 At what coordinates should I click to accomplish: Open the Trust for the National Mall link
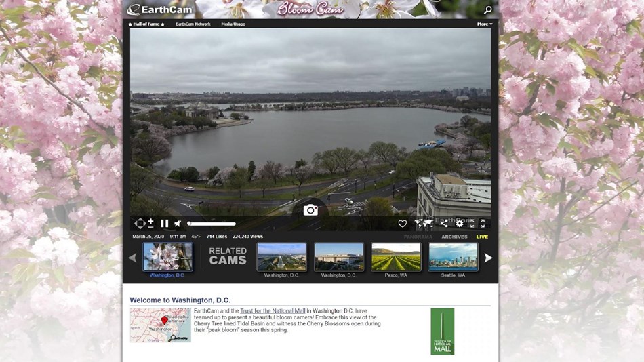[273, 311]
